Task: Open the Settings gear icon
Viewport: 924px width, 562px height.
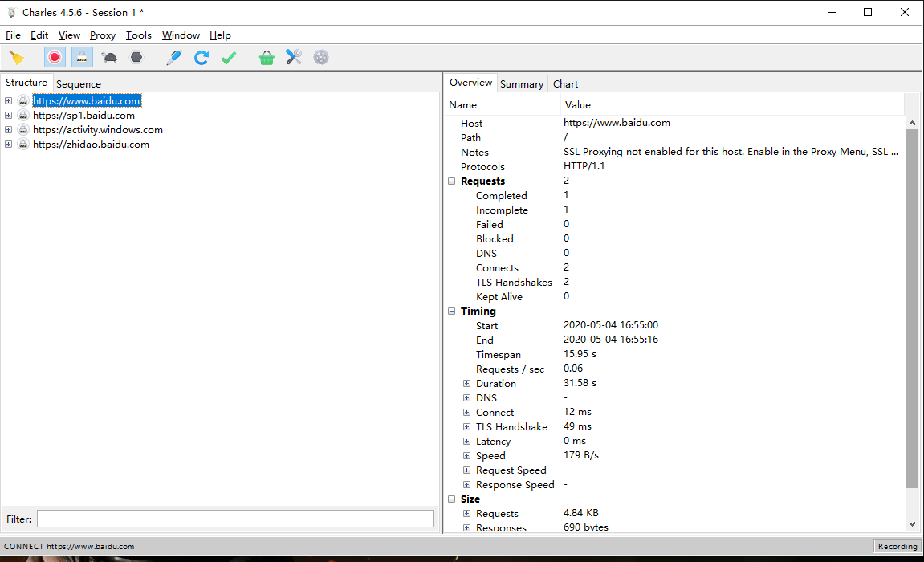Action: click(320, 57)
